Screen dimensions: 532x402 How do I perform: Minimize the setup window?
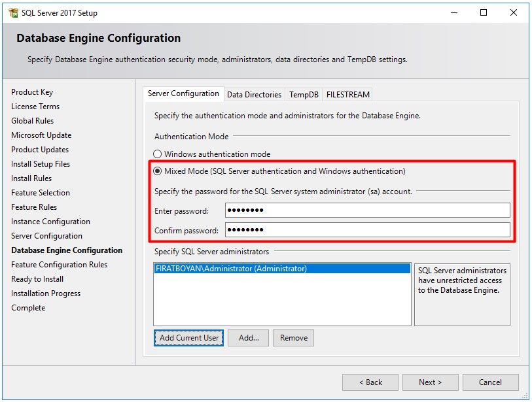(453, 12)
